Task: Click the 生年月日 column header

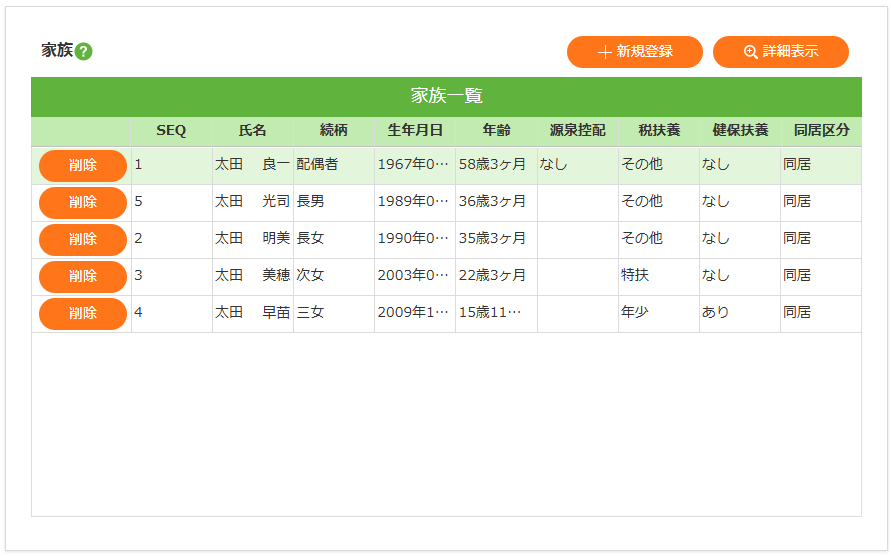Action: (415, 131)
